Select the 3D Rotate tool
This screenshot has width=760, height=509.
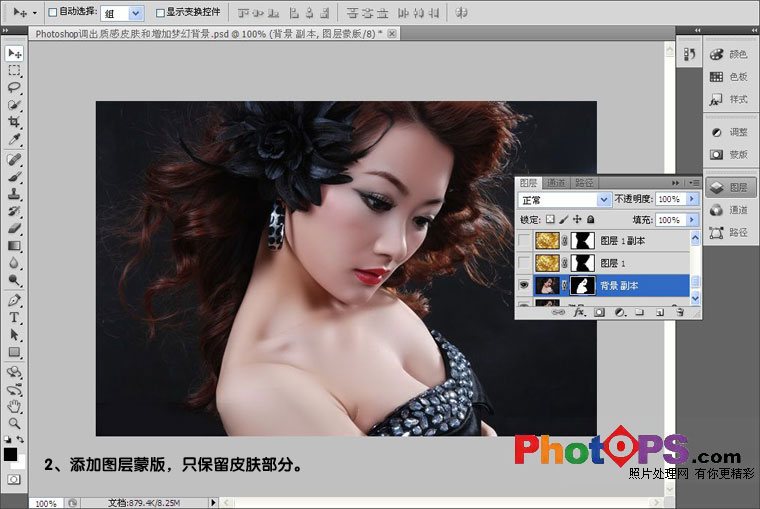tap(15, 372)
